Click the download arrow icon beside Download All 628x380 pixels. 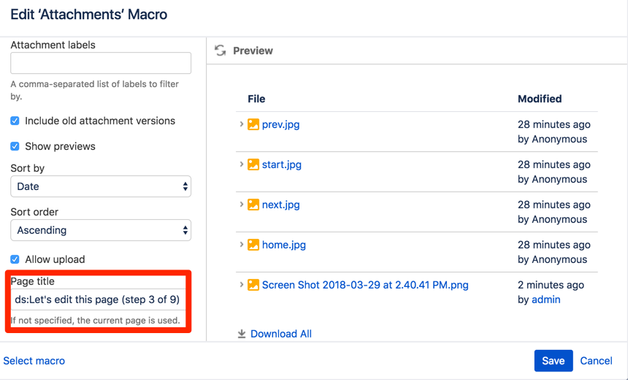pos(242,334)
